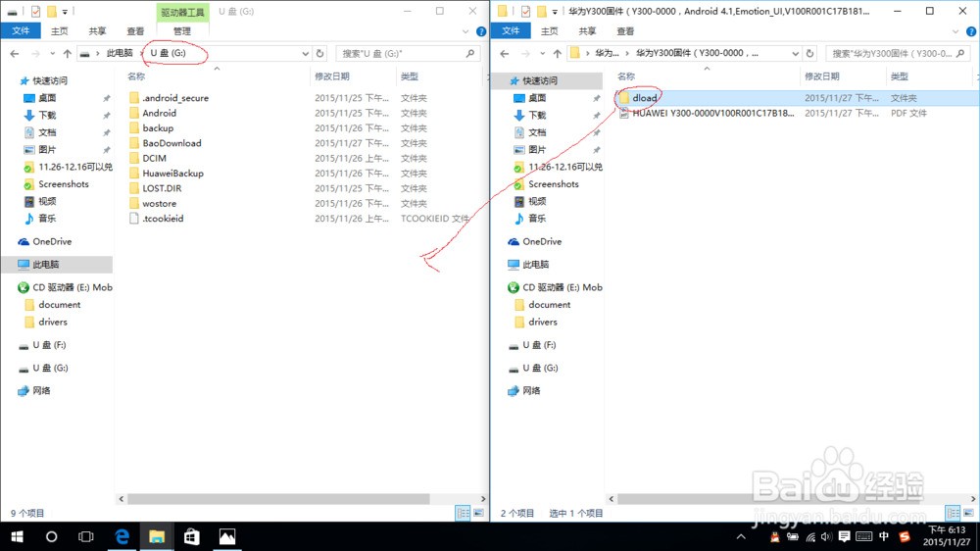980x551 pixels.
Task: Open 查看 tab in left window
Action: click(x=135, y=31)
